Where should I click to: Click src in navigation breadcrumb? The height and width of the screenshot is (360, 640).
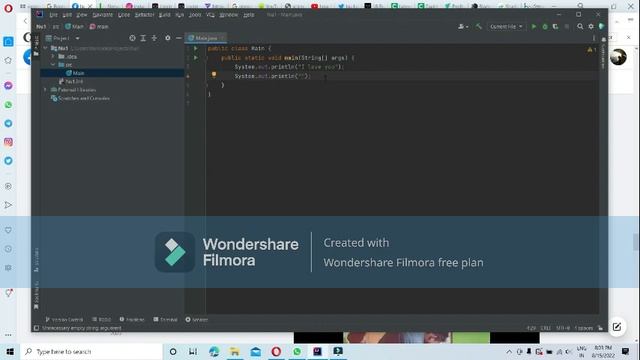click(x=56, y=27)
